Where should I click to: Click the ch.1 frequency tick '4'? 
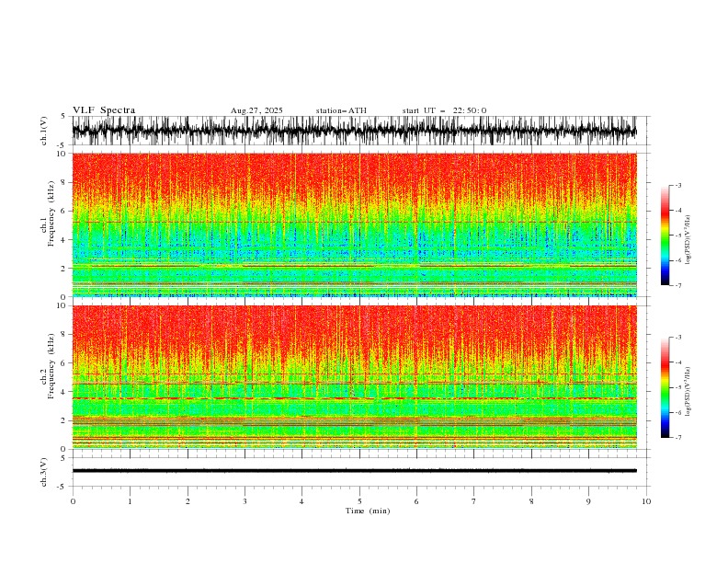64,240
